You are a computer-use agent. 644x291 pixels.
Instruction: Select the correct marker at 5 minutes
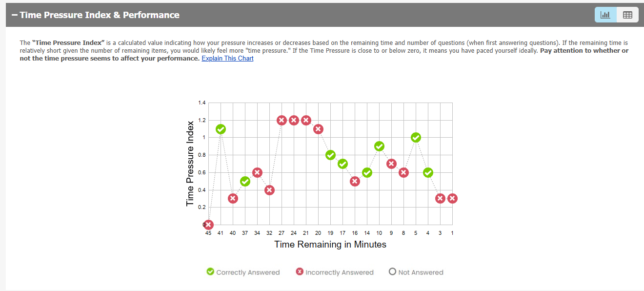tap(416, 138)
